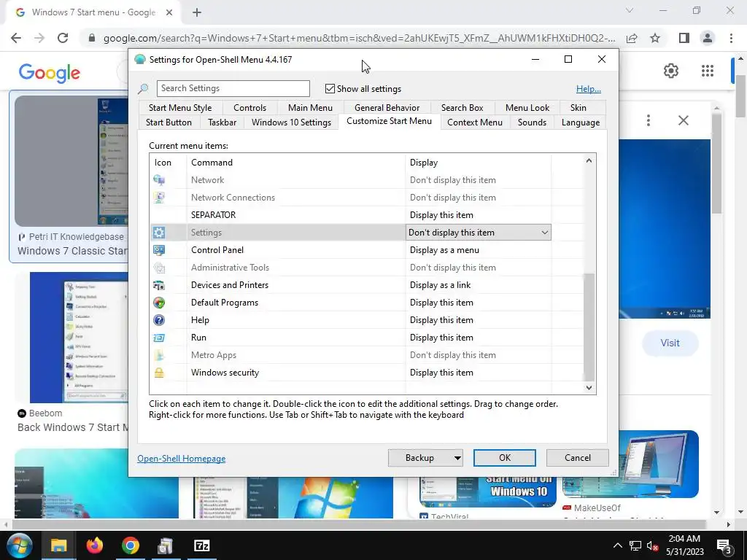
Task: Open the Windows 10 Settings tab
Action: 291,122
